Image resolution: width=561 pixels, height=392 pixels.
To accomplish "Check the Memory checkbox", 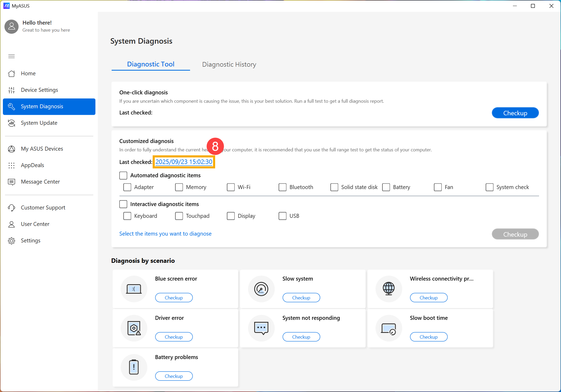I will pyautogui.click(x=179, y=187).
